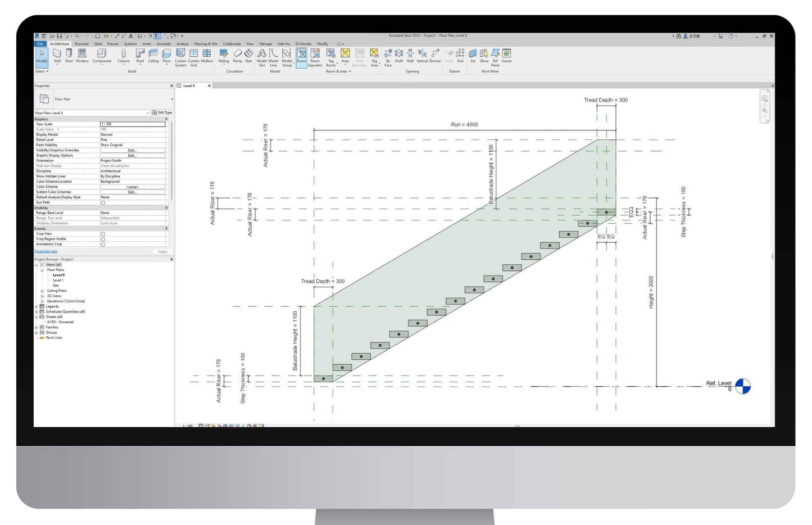Open the Floor Plan: Level 0 dropdown
This screenshot has height=525, width=812.
coord(147,113)
